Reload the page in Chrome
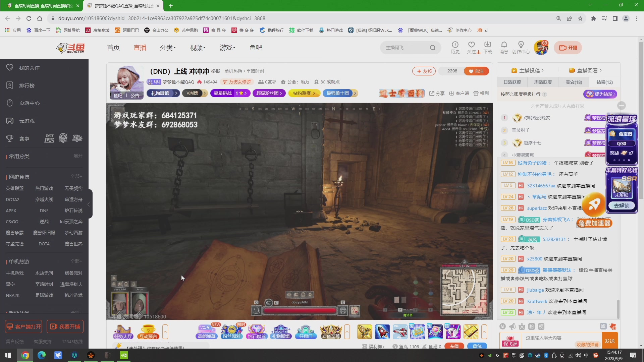 29,18
